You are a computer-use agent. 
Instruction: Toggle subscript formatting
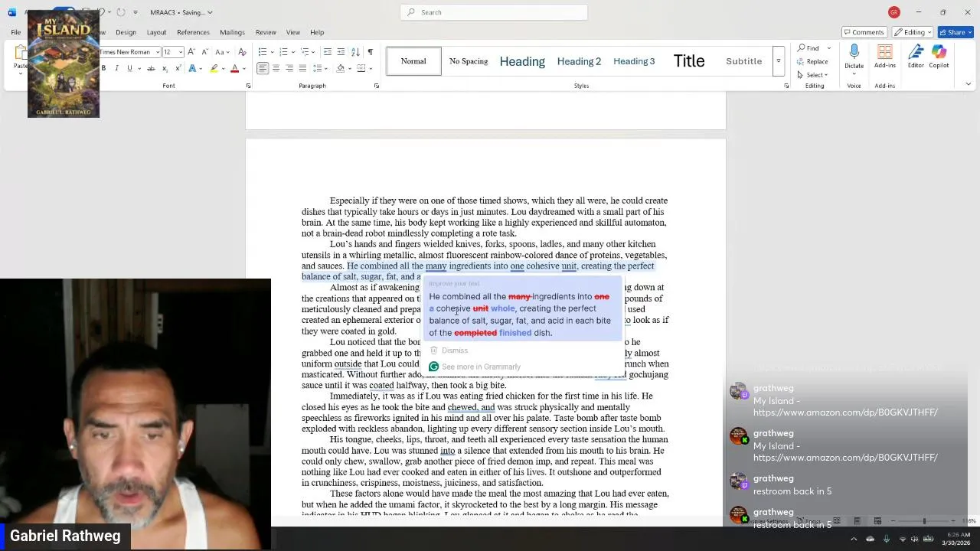point(165,68)
